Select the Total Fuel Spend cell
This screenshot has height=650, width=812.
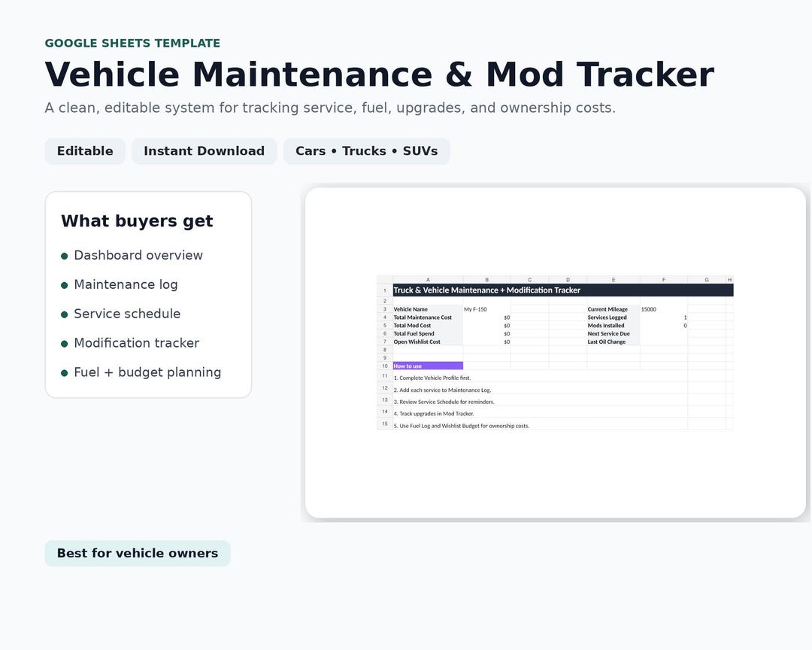coord(428,334)
